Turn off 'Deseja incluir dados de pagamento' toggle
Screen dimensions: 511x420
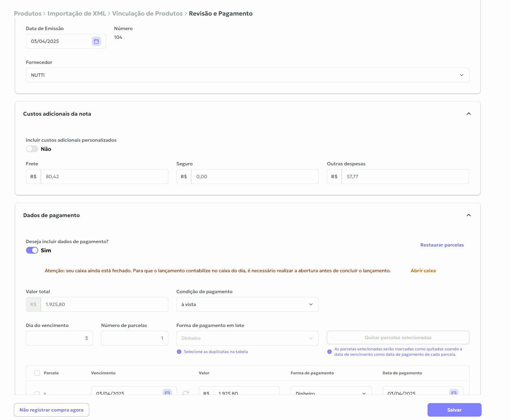32,250
